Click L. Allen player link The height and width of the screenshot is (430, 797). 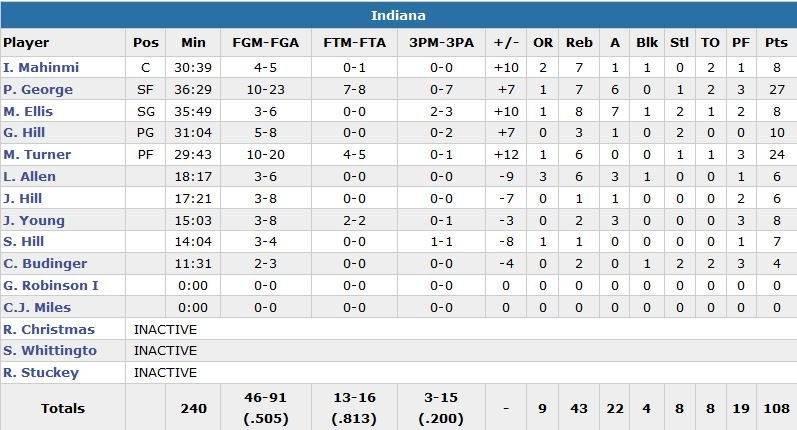pyautogui.click(x=30, y=177)
